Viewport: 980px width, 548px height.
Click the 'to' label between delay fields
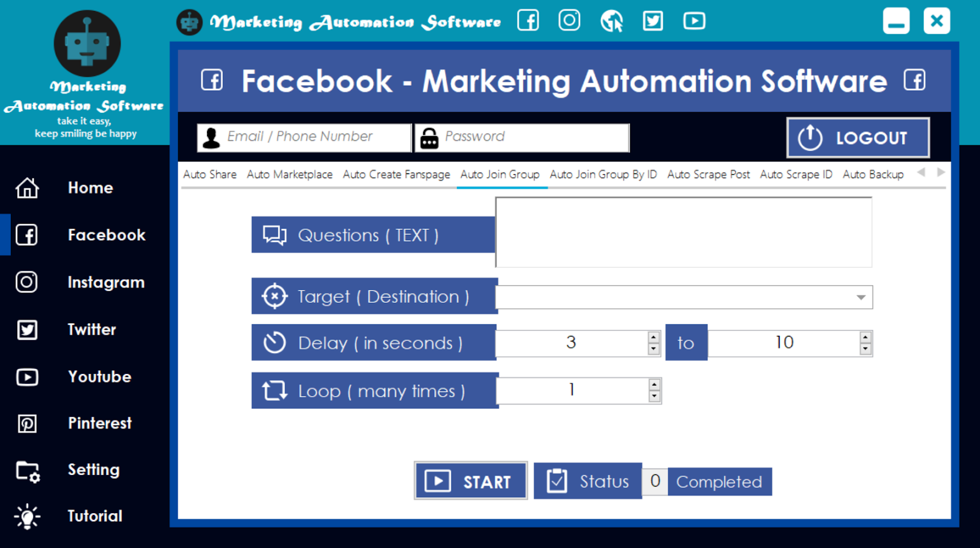pyautogui.click(x=686, y=343)
